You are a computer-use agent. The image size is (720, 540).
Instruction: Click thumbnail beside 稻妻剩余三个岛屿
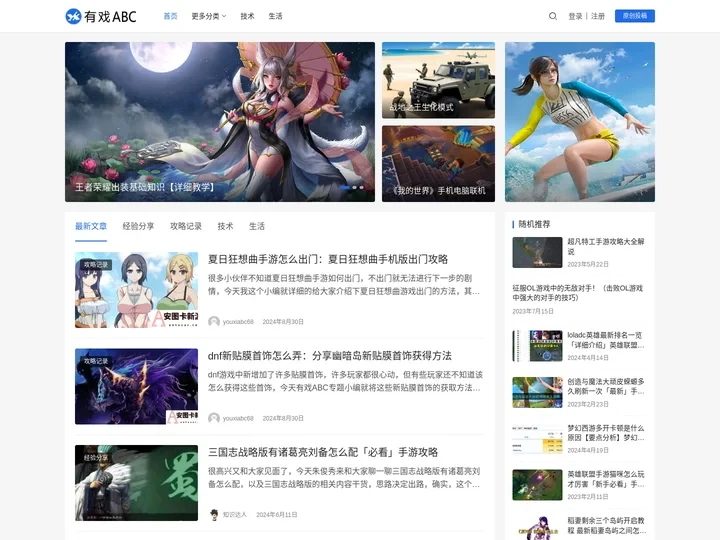click(537, 528)
